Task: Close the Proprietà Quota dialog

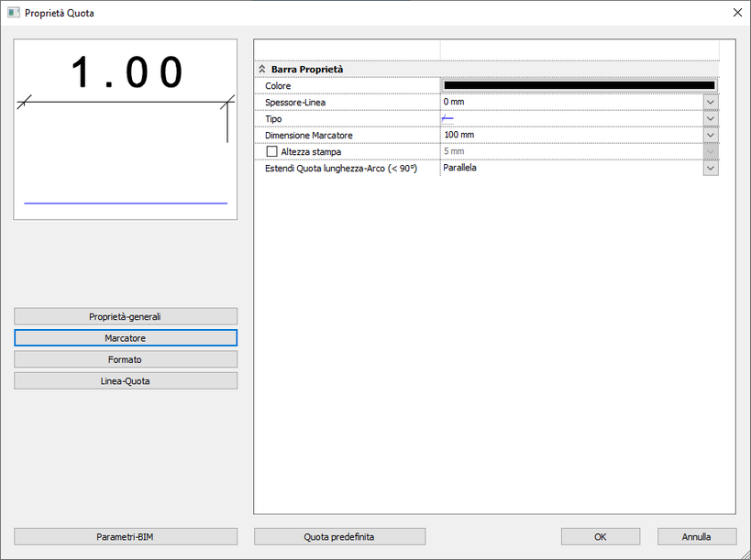Action: click(737, 13)
